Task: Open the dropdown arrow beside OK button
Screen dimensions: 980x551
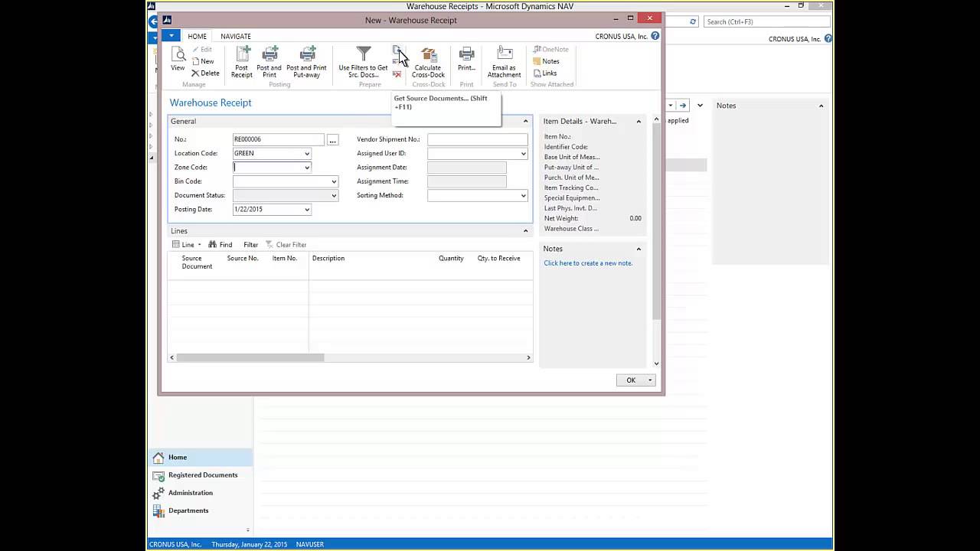Action: pyautogui.click(x=650, y=380)
